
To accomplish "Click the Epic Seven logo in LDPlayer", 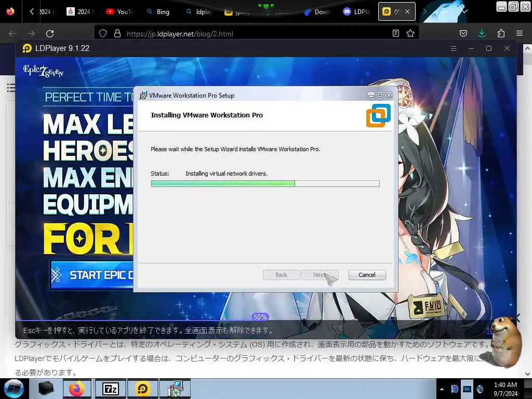I will 43,71.
